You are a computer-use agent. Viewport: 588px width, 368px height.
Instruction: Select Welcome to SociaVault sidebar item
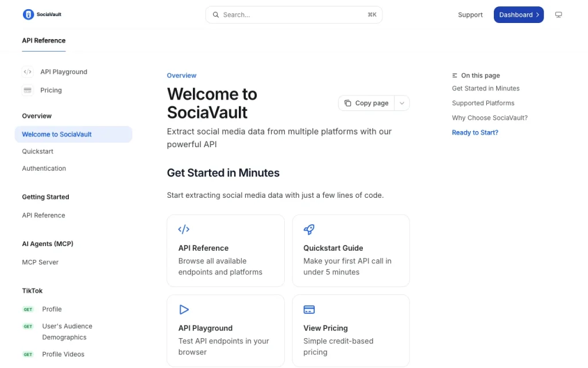click(73, 135)
